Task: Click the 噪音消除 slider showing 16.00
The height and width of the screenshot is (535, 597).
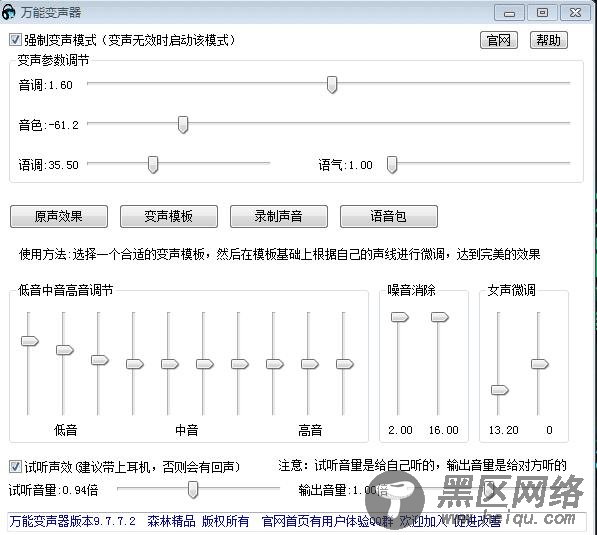Action: [x=440, y=317]
